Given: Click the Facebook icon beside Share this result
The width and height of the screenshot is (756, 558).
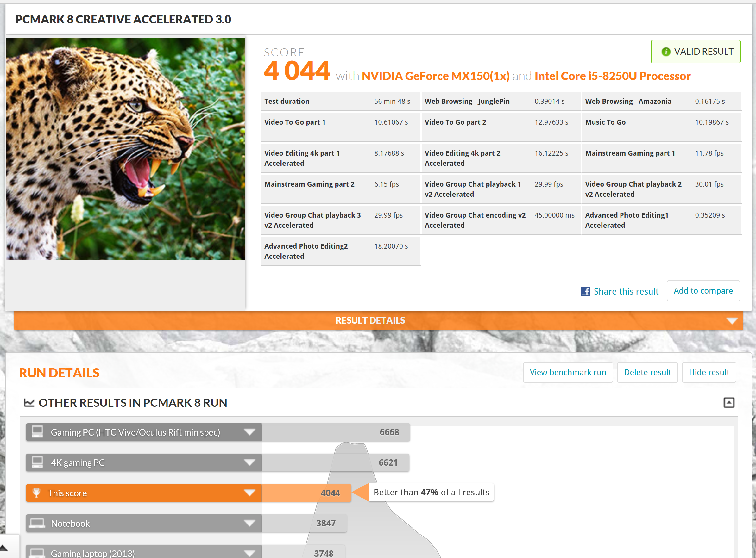Looking at the screenshot, I should [x=586, y=291].
